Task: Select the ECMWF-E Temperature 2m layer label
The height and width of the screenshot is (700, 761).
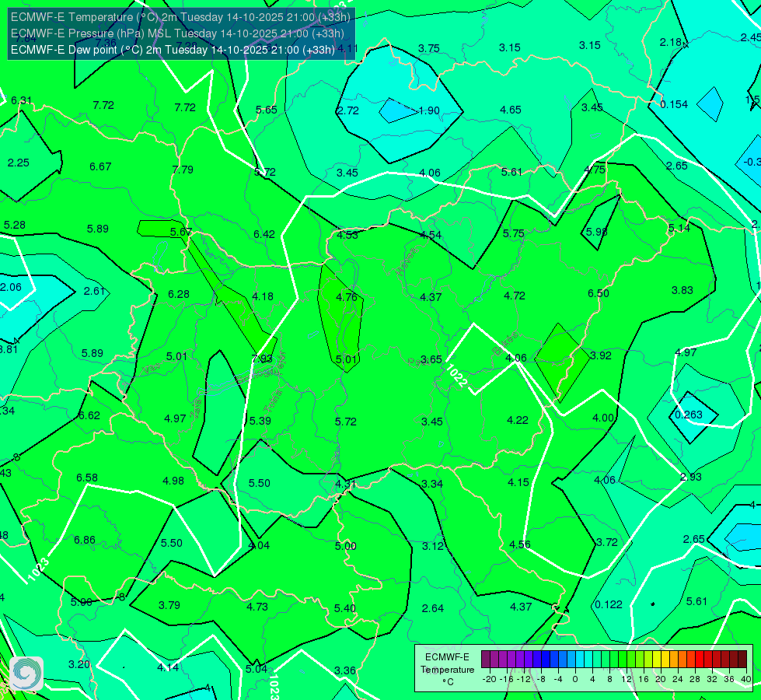Action: click(x=180, y=17)
